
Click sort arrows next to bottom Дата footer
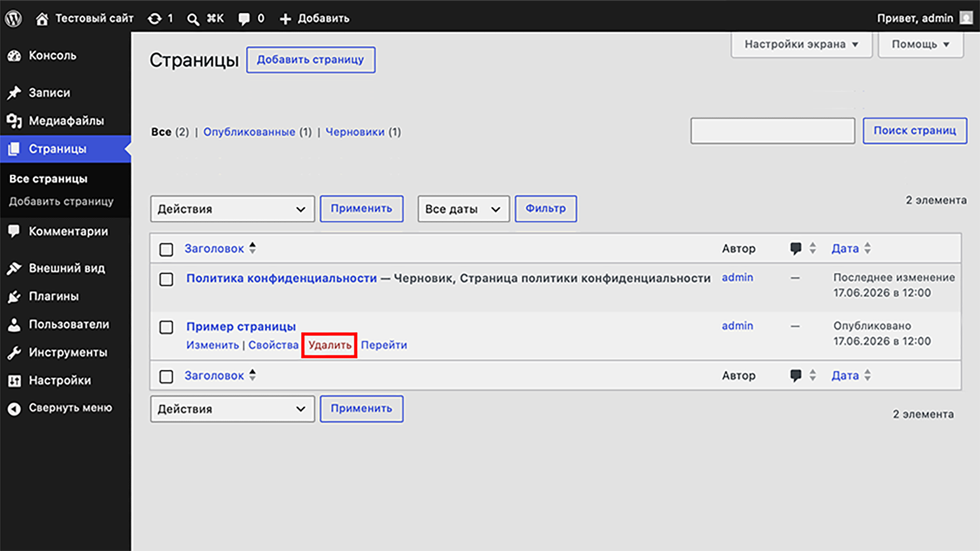click(867, 376)
